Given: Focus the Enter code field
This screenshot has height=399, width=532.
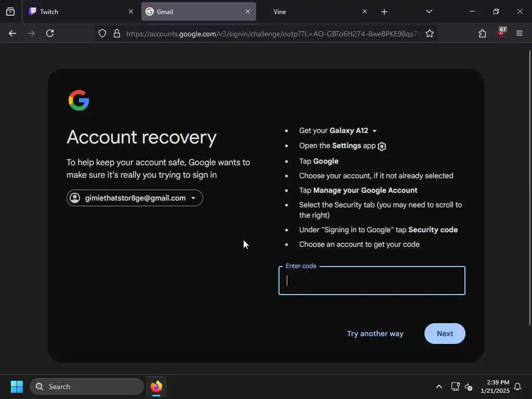Looking at the screenshot, I should click(x=372, y=281).
